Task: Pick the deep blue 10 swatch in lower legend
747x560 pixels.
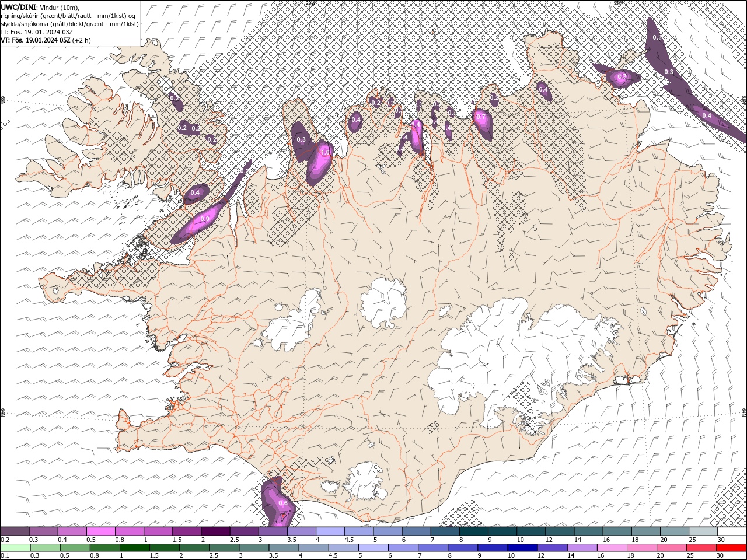Action: click(x=522, y=548)
